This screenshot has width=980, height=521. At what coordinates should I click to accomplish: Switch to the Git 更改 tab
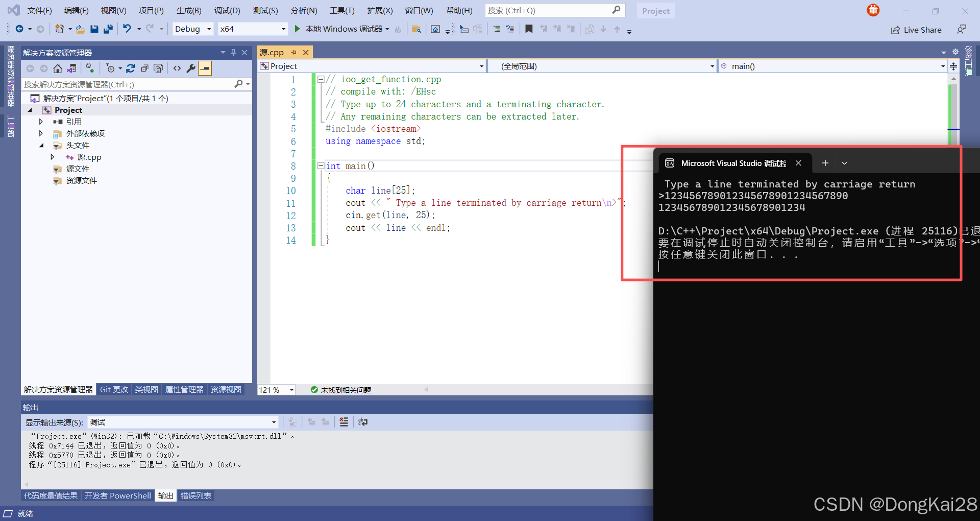point(114,389)
